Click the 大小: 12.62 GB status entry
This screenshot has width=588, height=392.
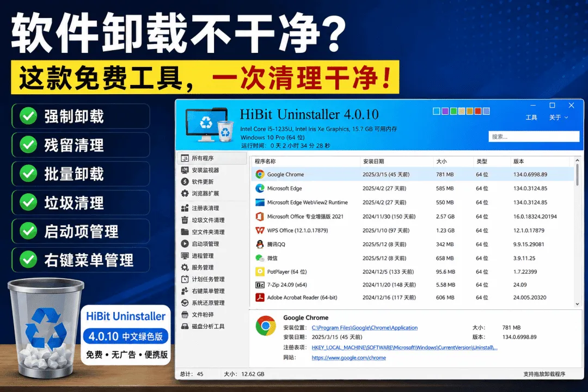coord(244,374)
